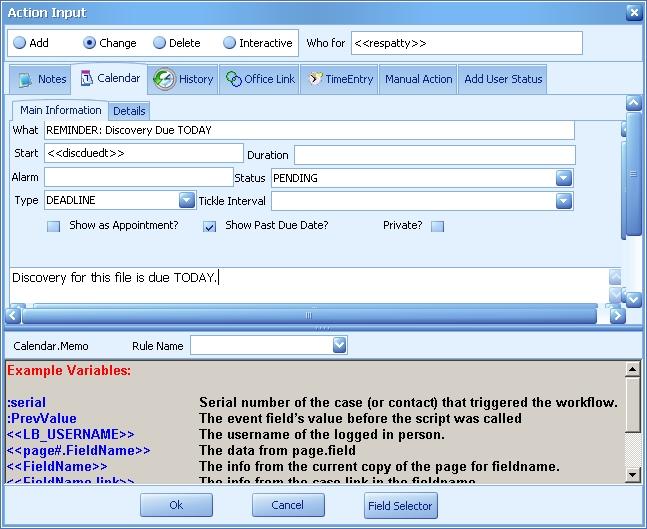647x529 pixels.
Task: Click the Office Link chain icon
Action: (234, 79)
